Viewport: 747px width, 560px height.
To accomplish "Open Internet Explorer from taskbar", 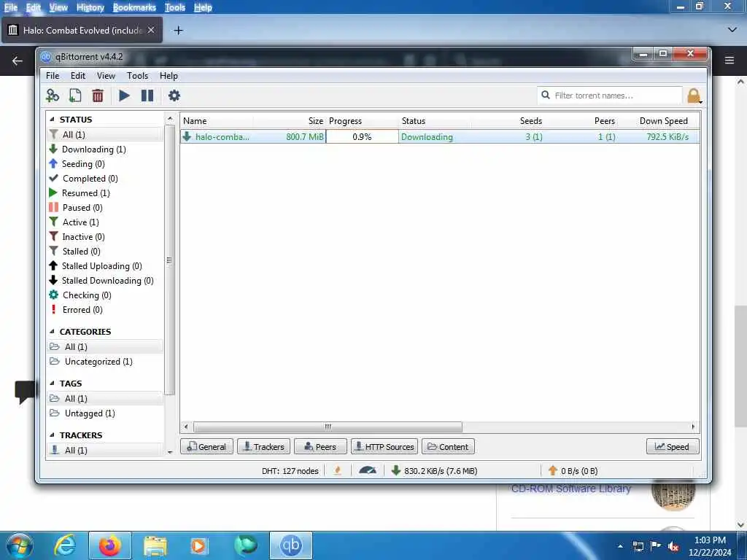I will (64, 545).
